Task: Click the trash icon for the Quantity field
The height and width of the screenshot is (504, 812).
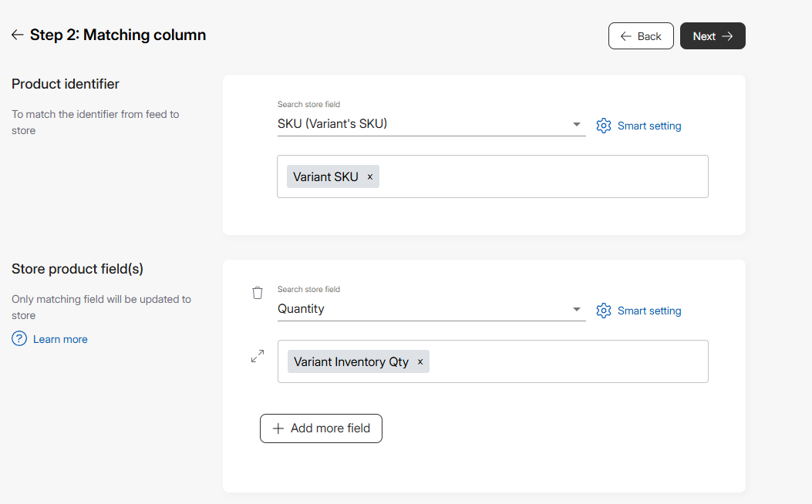Action: (258, 293)
